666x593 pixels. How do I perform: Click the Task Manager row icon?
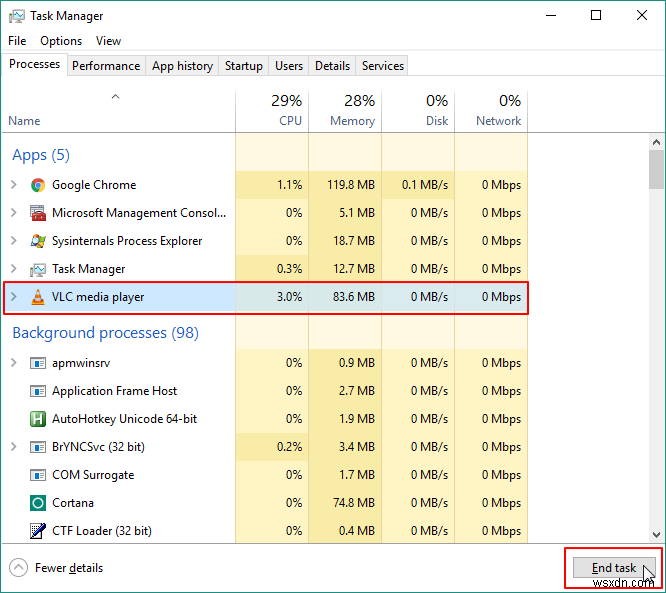[38, 269]
